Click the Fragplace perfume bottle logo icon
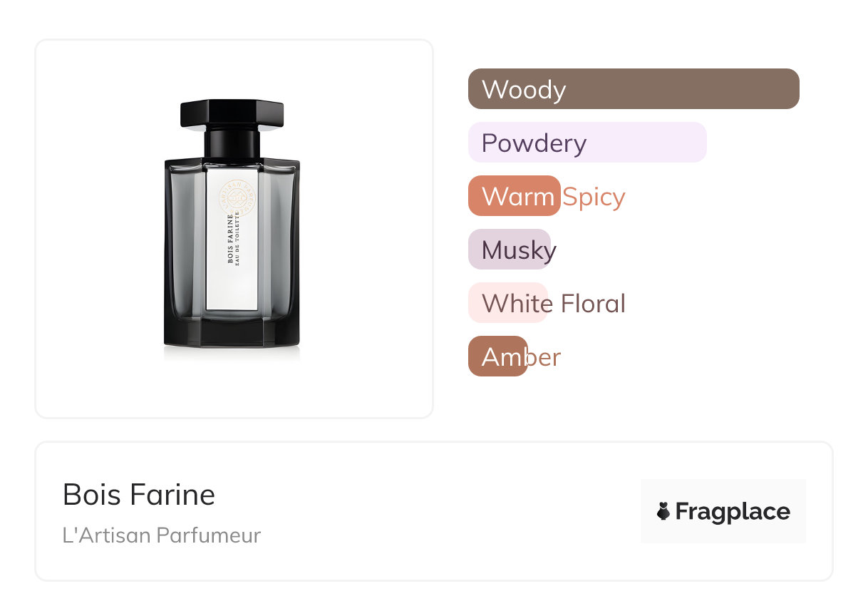The height and width of the screenshot is (616, 868). coord(663,511)
